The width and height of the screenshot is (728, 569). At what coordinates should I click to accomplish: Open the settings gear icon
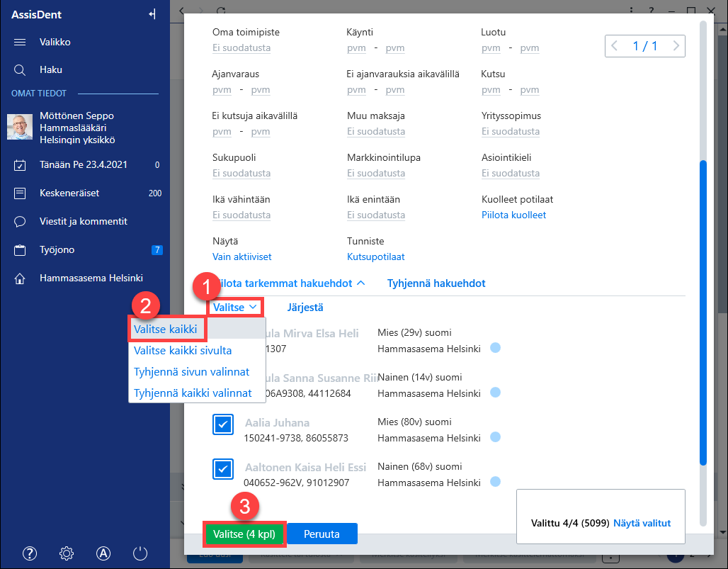(x=67, y=553)
